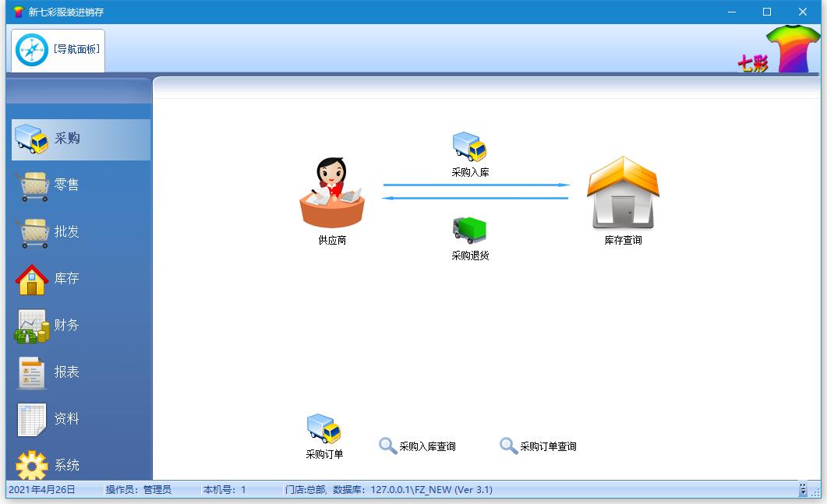
Task: Click the 采购订单查询 text link
Action: (548, 446)
